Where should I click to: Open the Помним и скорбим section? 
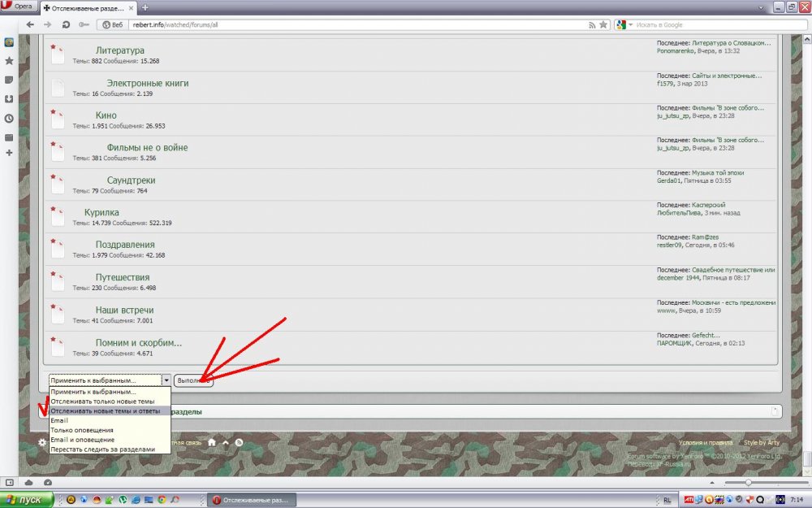[x=138, y=342]
